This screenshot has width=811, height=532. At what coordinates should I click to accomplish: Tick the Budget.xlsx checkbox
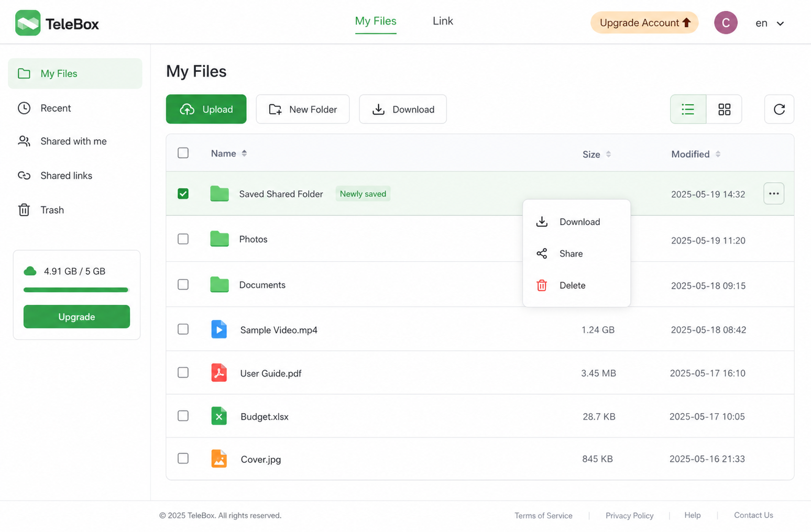[x=183, y=416]
